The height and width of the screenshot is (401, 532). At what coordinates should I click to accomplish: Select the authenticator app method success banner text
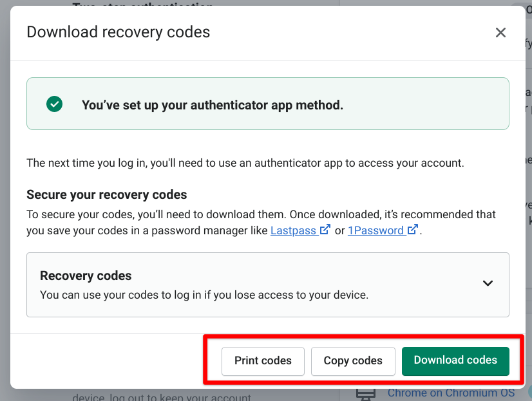(213, 105)
